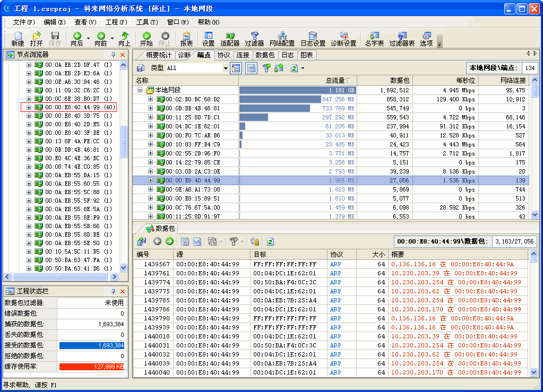Open the 过滤器 filter settings
This screenshot has height=392, width=543.
click(254, 39)
